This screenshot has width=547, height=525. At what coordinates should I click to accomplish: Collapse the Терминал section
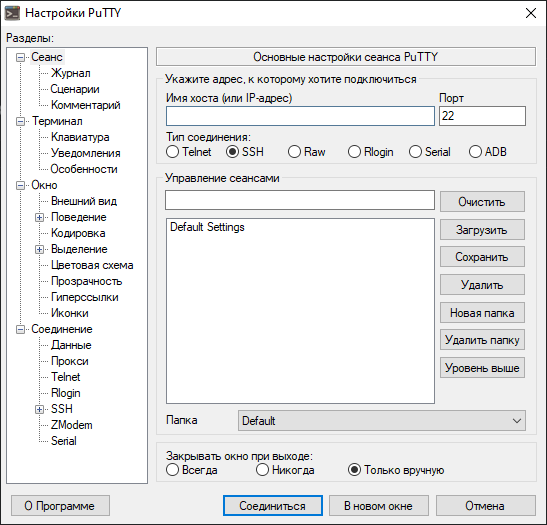coord(21,121)
